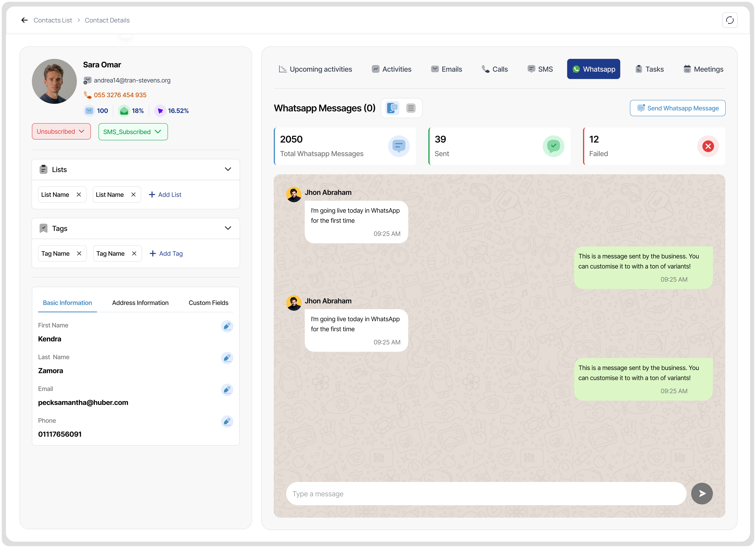Click the back arrow icon
756x548 pixels.
(x=24, y=20)
